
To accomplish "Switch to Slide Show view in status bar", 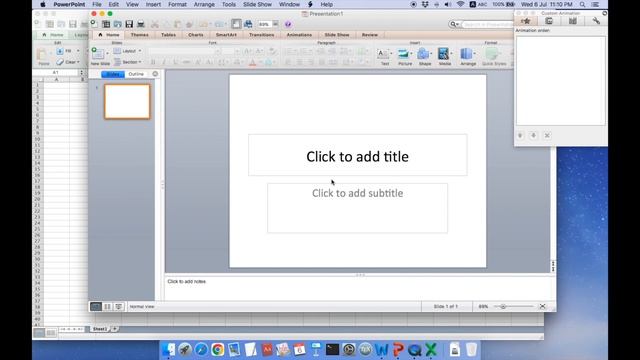I will coord(119,307).
